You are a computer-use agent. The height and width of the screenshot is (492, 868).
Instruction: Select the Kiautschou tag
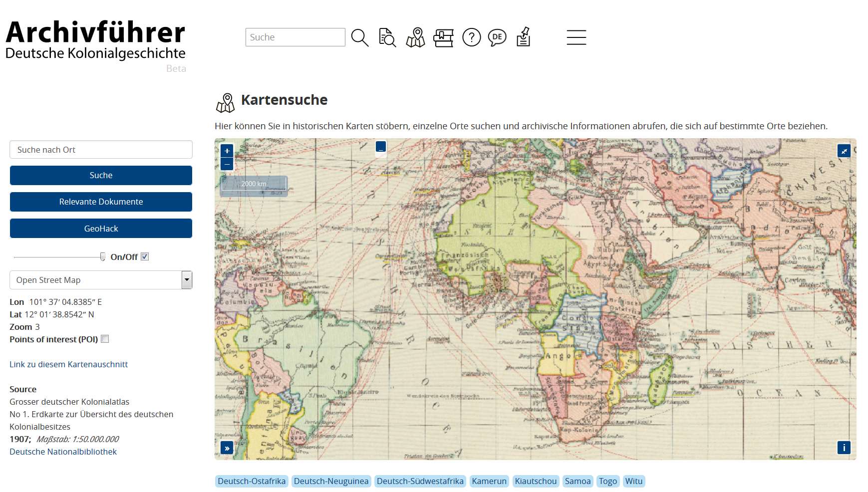[x=536, y=481]
